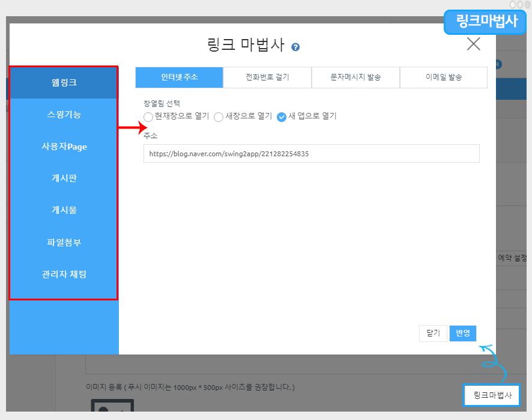
Task: Close the 링크 마법사 dialog with X
Action: coord(473,44)
